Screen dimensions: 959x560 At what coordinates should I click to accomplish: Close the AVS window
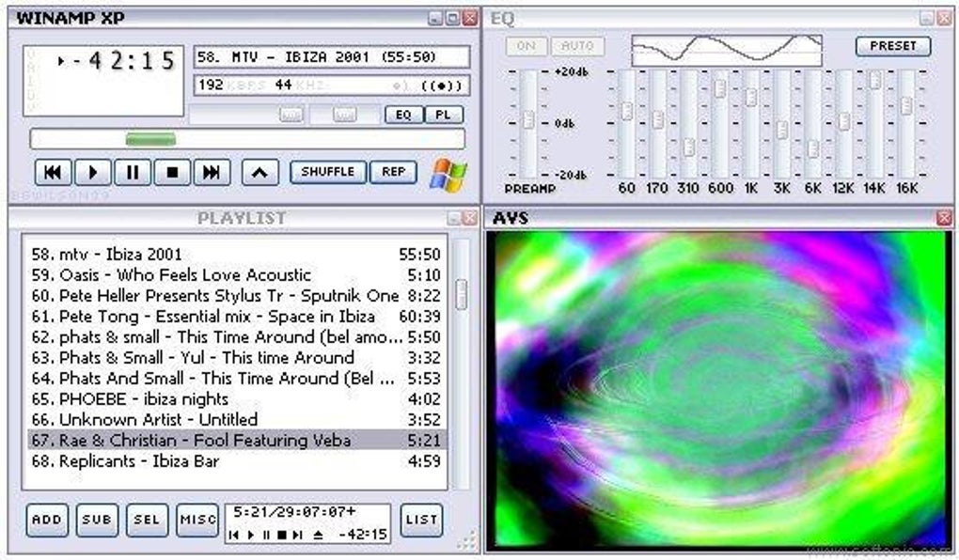pos(944,218)
